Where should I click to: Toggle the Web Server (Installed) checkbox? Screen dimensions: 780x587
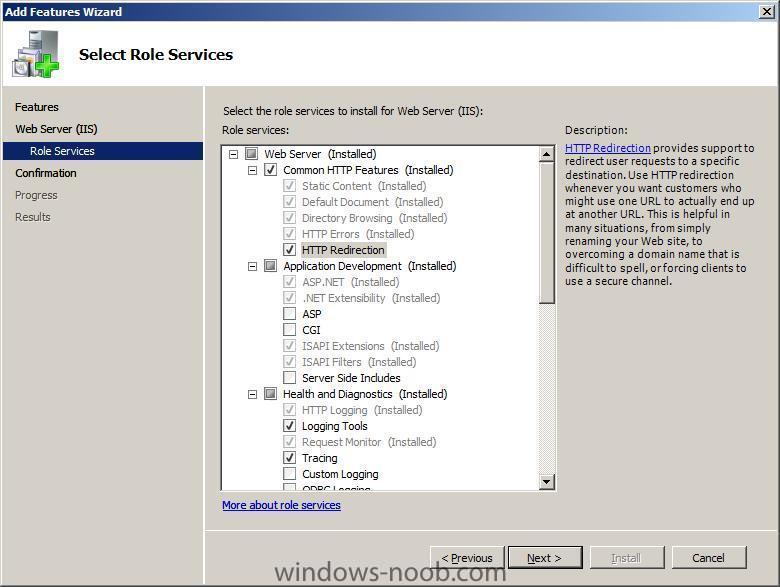[x=251, y=154]
